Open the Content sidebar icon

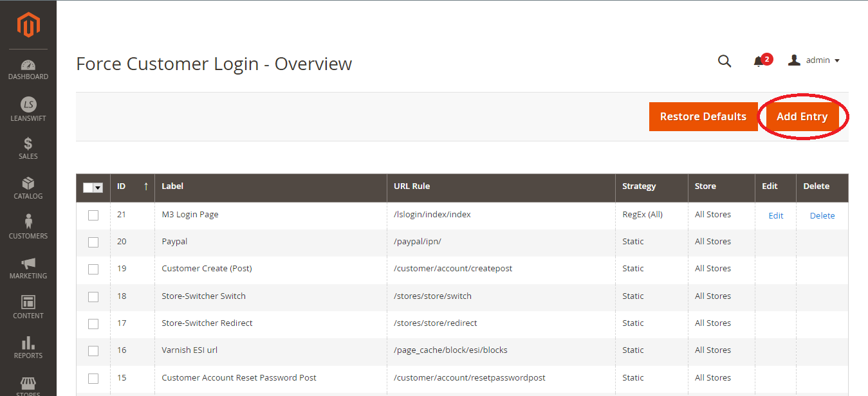pos(28,306)
